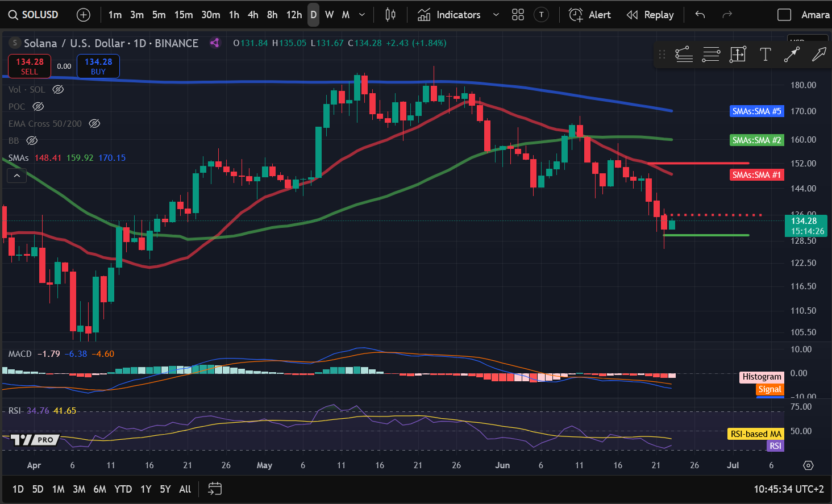The height and width of the screenshot is (504, 832).
Task: Select the Text drawing tool
Action: coord(765,55)
